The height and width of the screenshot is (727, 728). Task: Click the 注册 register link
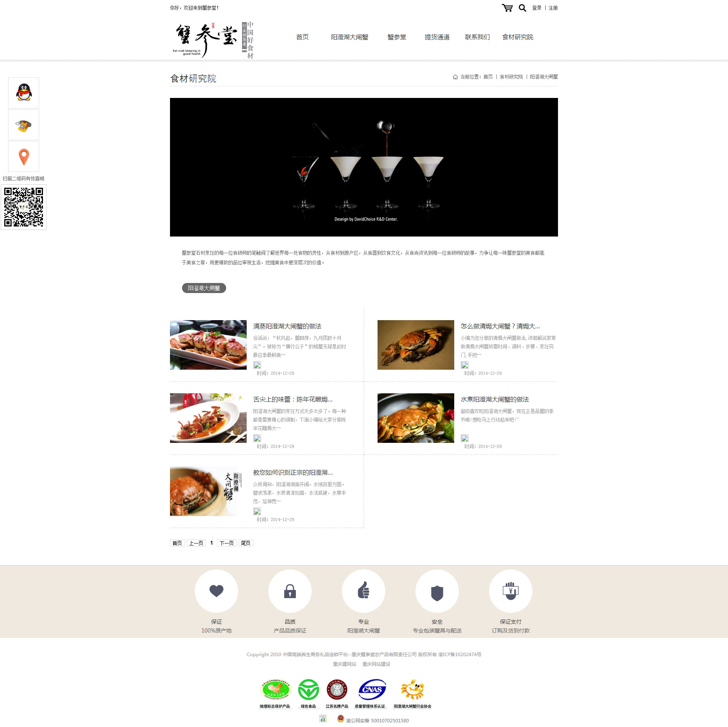(x=553, y=8)
